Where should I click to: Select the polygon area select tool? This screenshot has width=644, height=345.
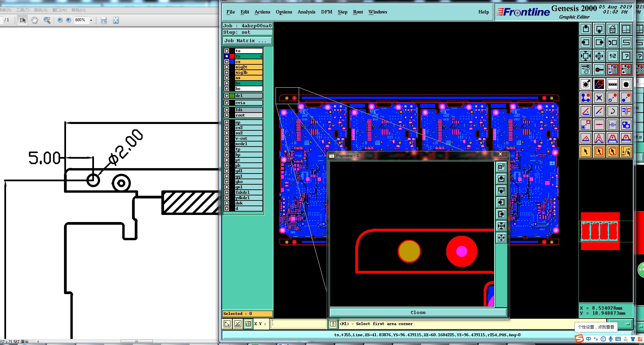coord(613,152)
